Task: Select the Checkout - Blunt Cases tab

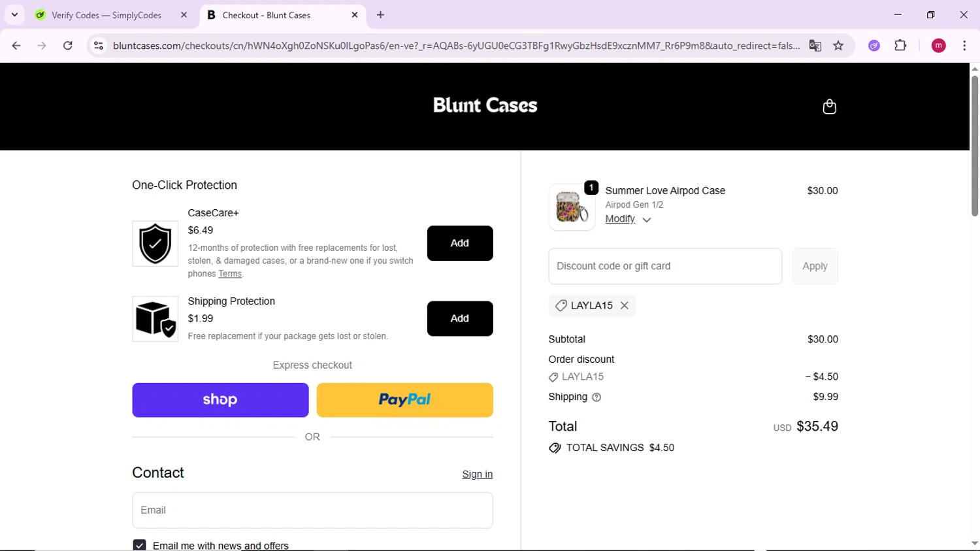Action: click(x=282, y=15)
